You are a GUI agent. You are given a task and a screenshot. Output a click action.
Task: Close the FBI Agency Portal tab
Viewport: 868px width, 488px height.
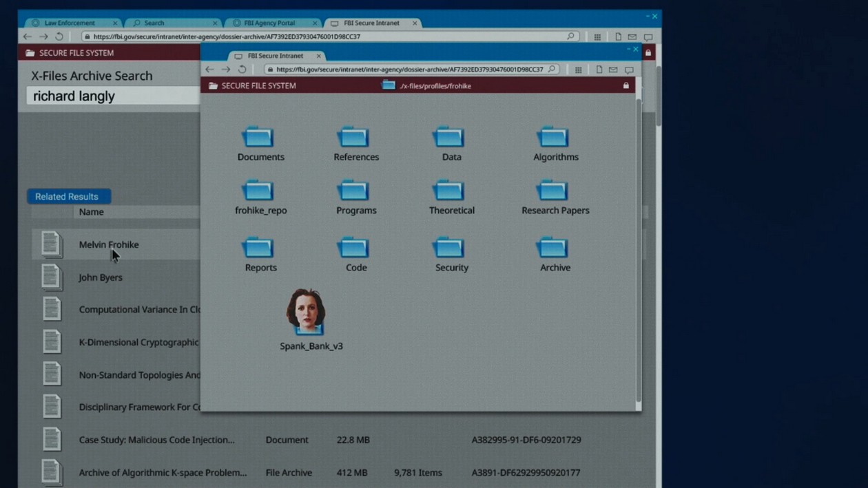315,23
